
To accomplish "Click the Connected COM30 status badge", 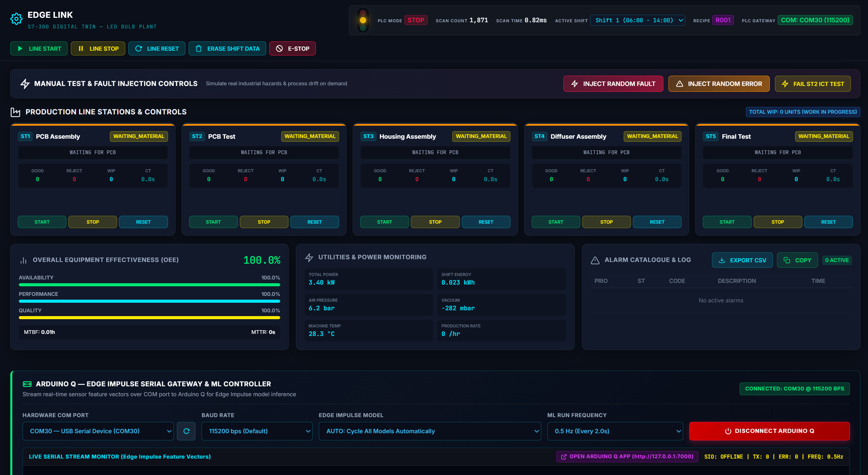I will pos(794,389).
